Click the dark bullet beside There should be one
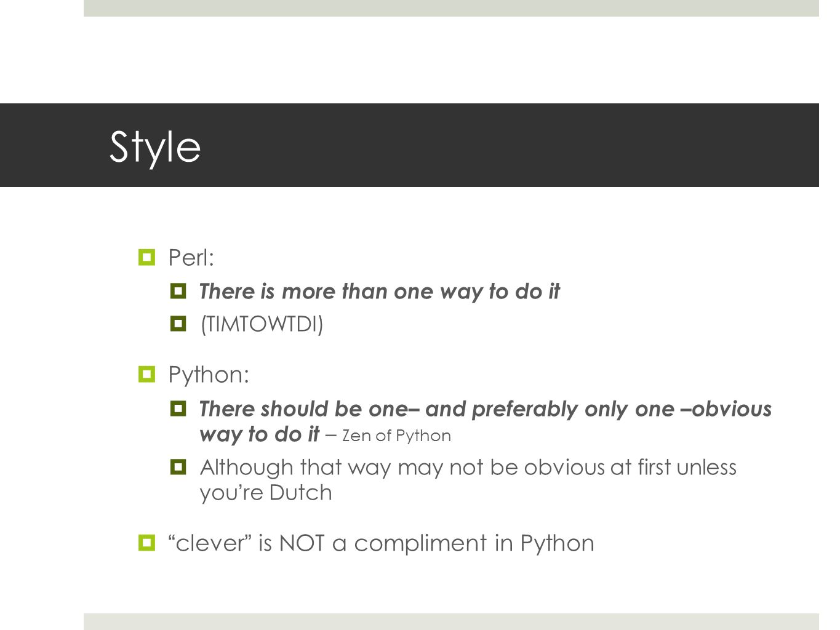 click(178, 409)
